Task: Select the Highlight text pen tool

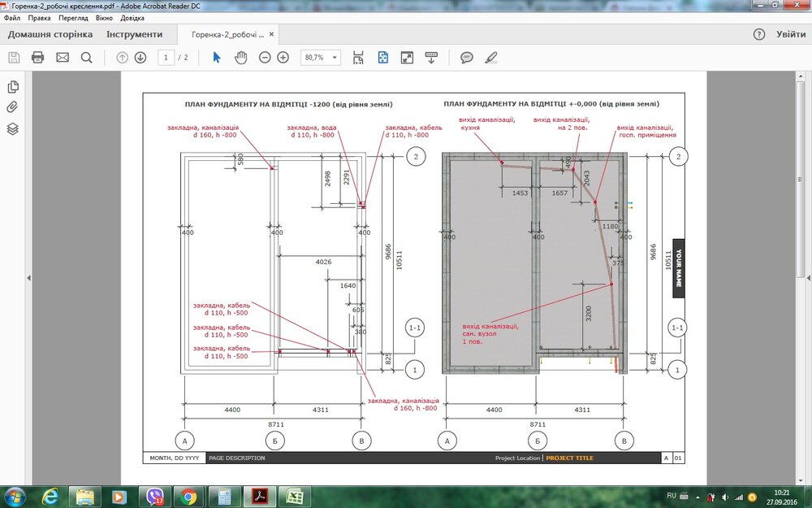Action: 490,58
